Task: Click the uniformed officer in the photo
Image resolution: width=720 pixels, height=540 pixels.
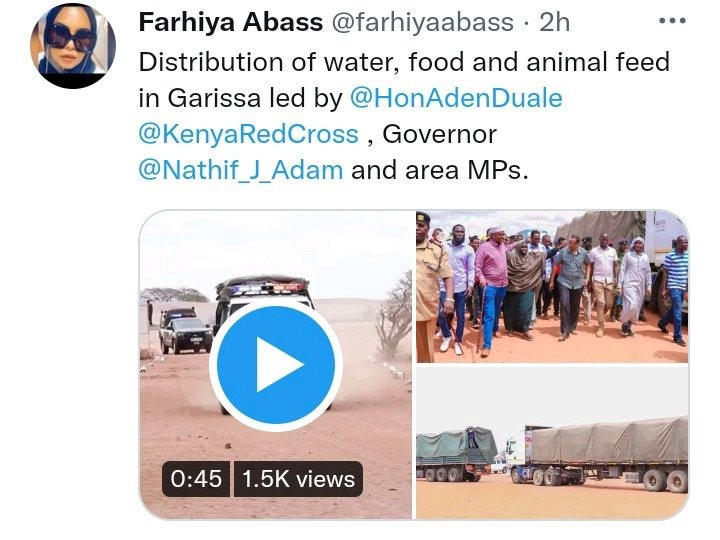Action: point(432,287)
